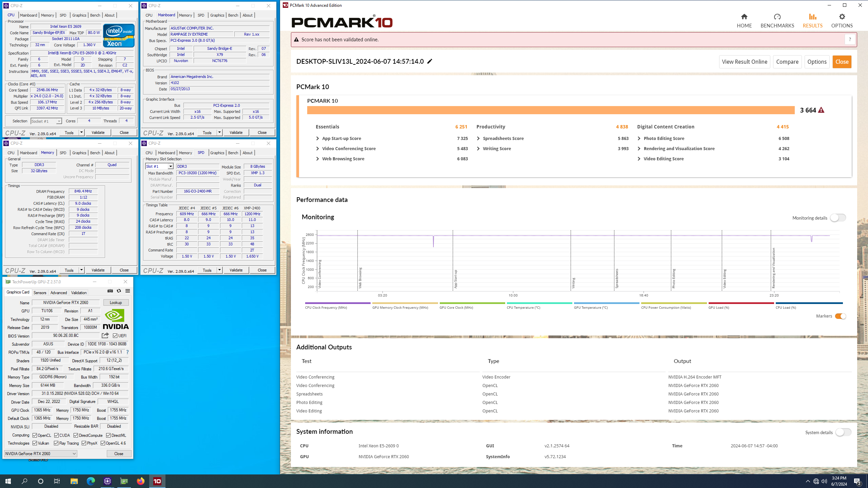Open the Validation tab in GPU-Z

point(79,292)
